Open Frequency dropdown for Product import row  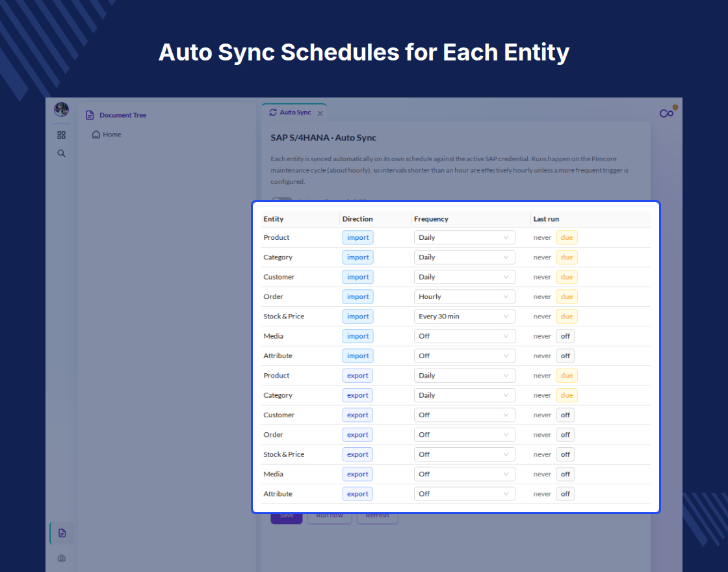tap(464, 237)
